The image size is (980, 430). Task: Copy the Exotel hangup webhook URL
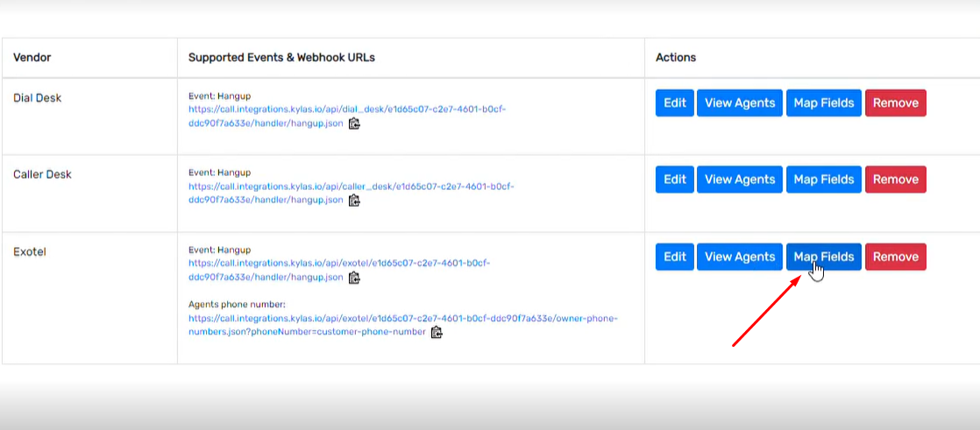[x=354, y=278]
